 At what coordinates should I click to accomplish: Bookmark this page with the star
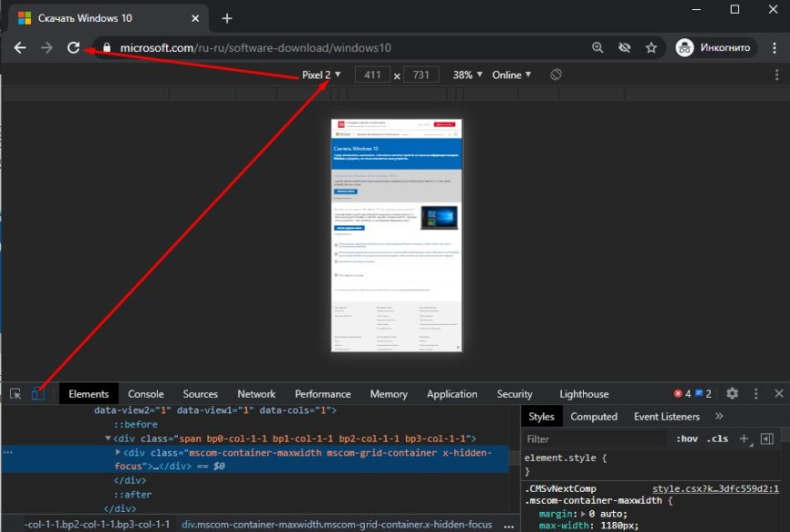pos(651,48)
